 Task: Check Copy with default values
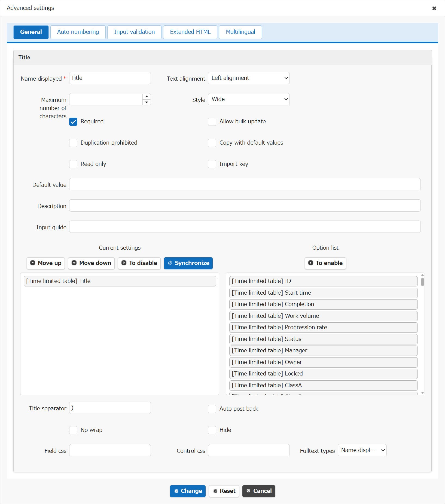tap(212, 143)
